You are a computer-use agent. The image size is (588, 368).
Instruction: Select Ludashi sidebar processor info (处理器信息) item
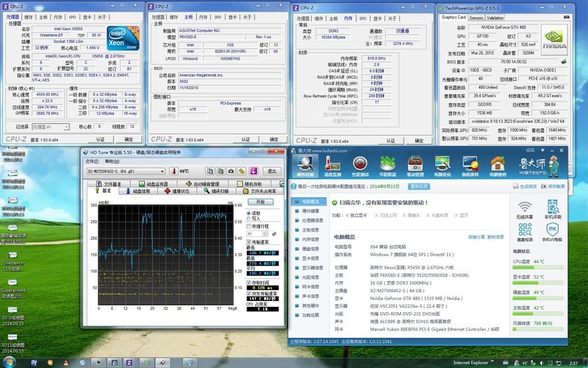click(x=309, y=220)
